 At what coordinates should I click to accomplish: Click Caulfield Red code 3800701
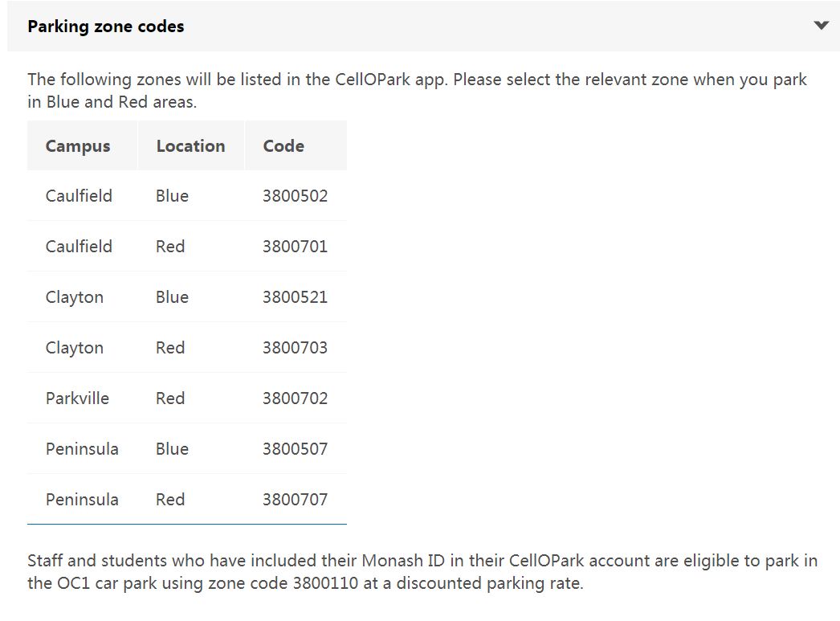coord(295,247)
